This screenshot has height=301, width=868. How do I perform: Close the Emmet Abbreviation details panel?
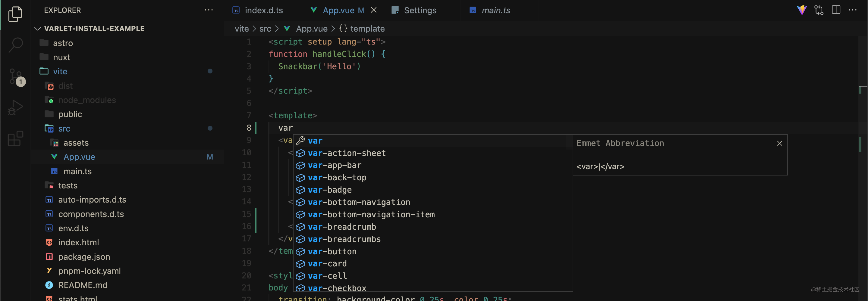click(779, 144)
